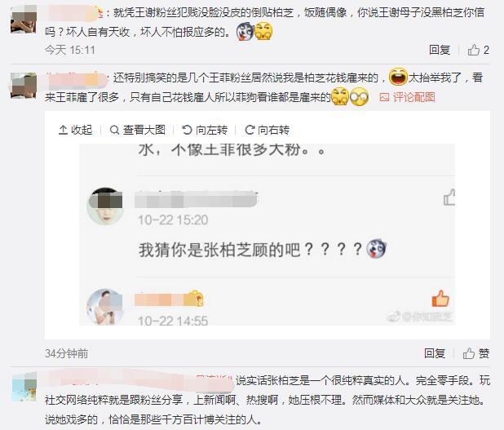The width and height of the screenshot is (504, 430).
Task: Click the blurred username of third commenter
Action: coord(138,380)
